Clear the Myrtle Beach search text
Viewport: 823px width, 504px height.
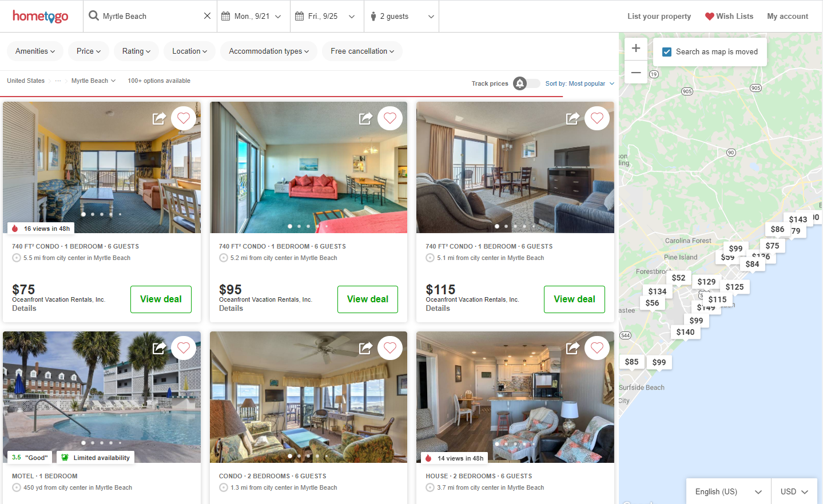tap(207, 16)
